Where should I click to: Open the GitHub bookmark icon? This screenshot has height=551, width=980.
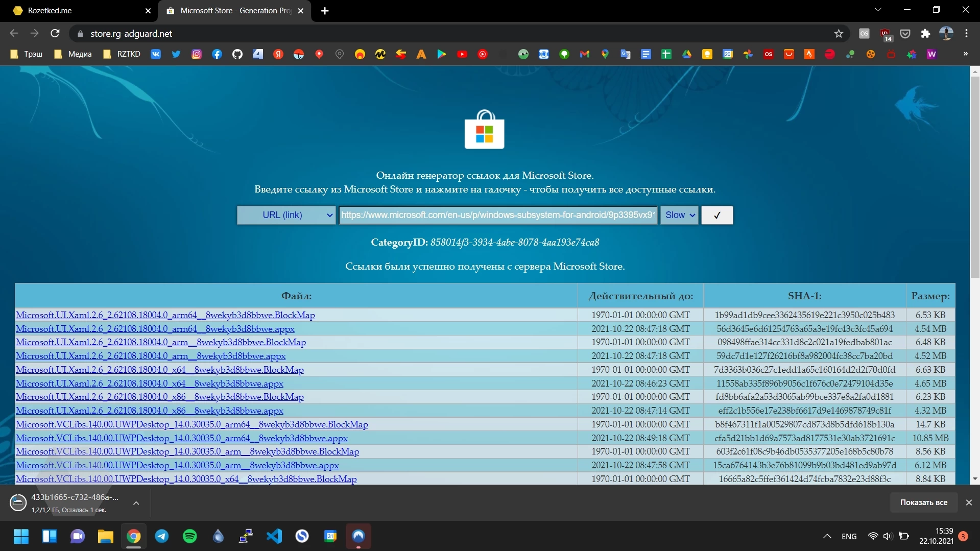237,54
